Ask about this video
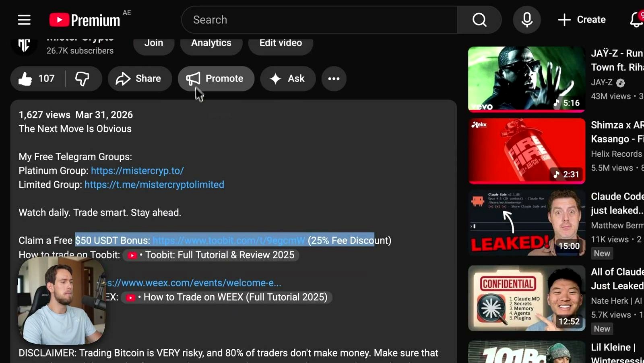The width and height of the screenshot is (644, 363). (x=288, y=79)
